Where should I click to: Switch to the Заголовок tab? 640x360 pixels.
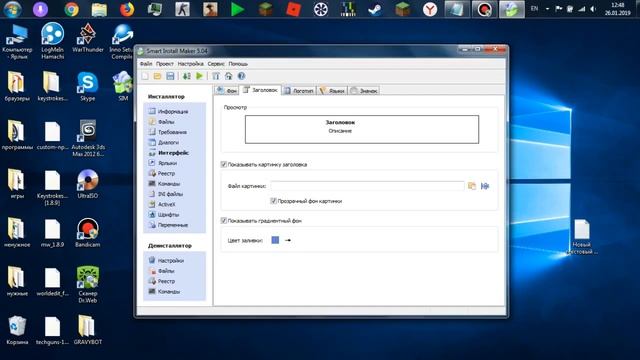[260, 90]
